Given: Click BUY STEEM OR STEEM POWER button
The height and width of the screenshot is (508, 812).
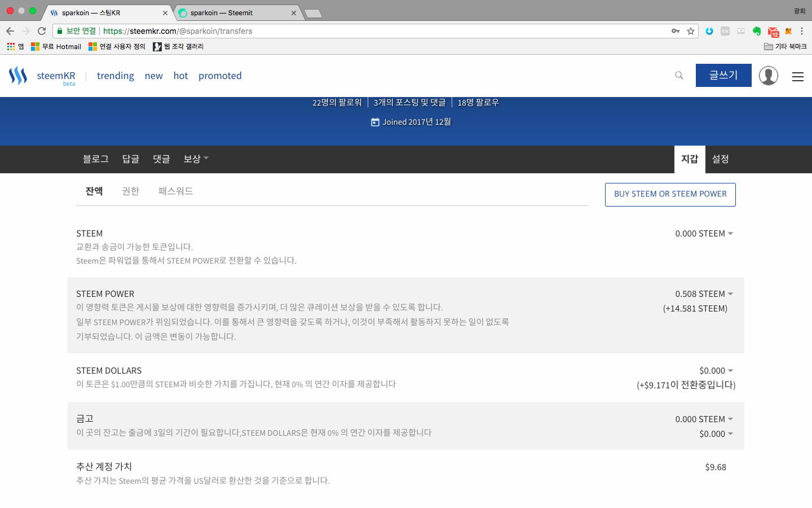Looking at the screenshot, I should click(x=670, y=195).
